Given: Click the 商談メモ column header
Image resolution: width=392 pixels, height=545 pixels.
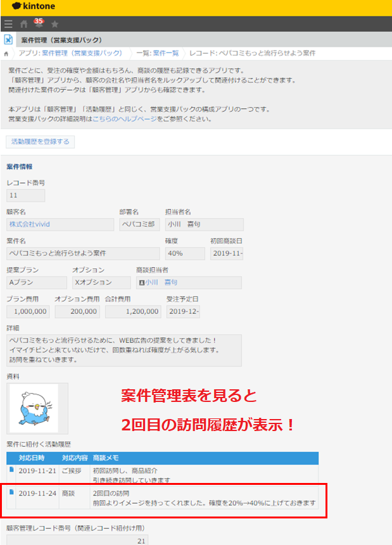Looking at the screenshot, I should [x=106, y=458].
